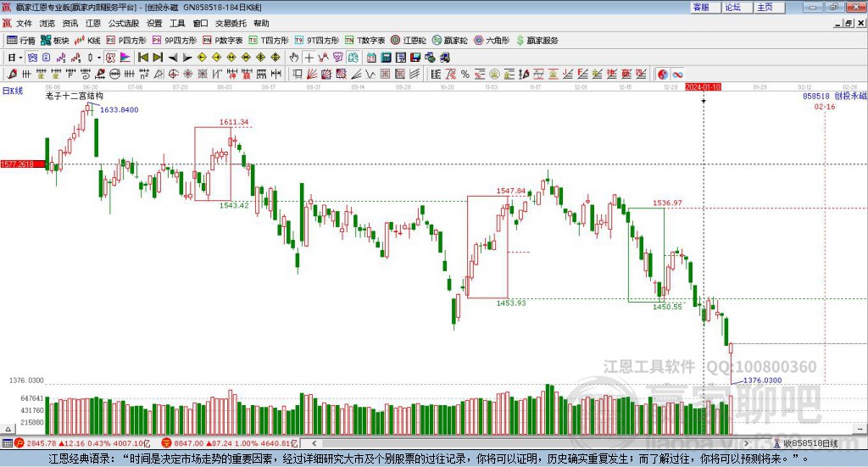Click the 858518 创投永磁 stock label

835,96
